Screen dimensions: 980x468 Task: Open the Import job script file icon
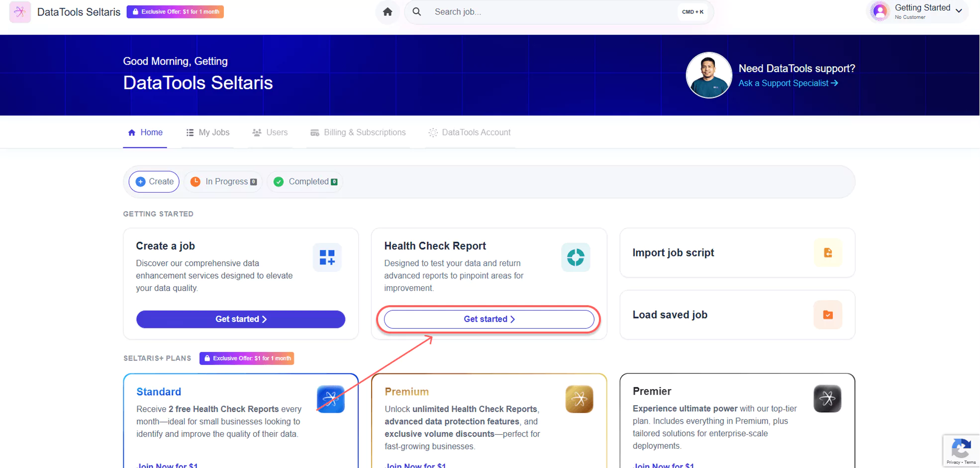tap(828, 253)
